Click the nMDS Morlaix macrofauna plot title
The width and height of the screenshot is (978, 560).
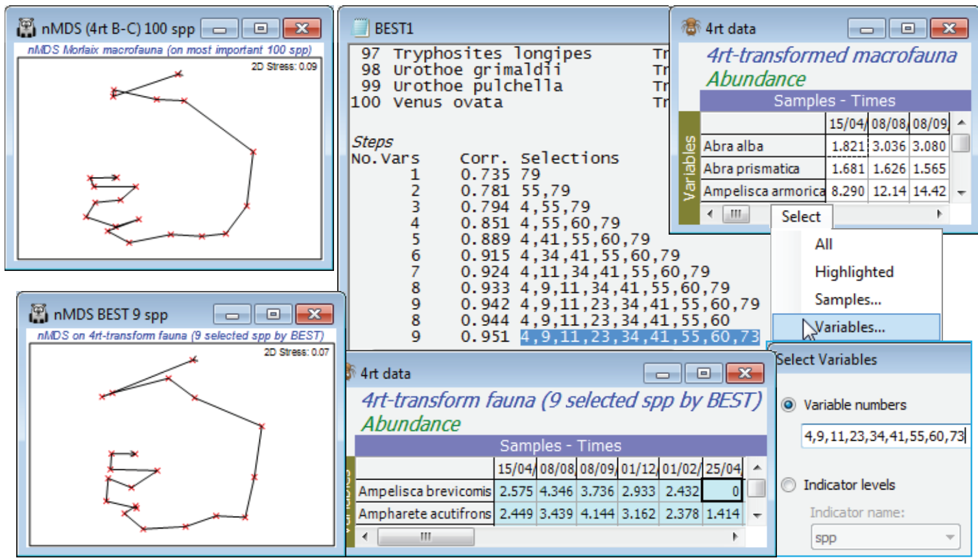click(x=170, y=50)
